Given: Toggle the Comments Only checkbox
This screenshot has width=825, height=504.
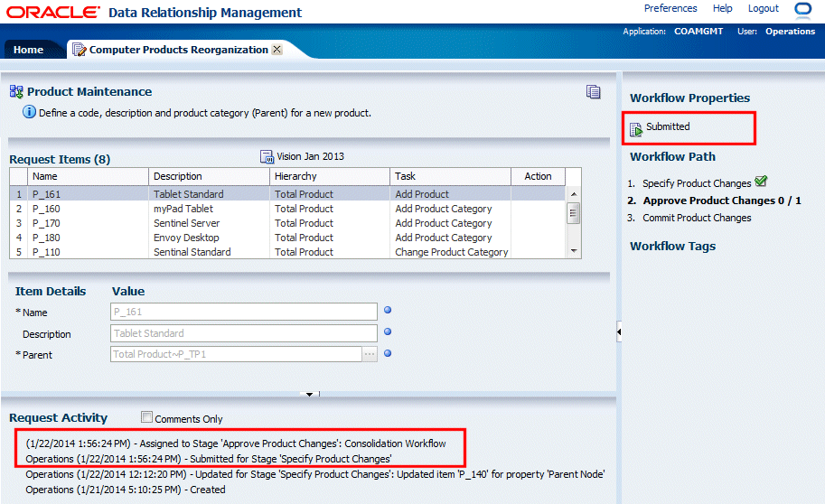Looking at the screenshot, I should (x=146, y=417).
